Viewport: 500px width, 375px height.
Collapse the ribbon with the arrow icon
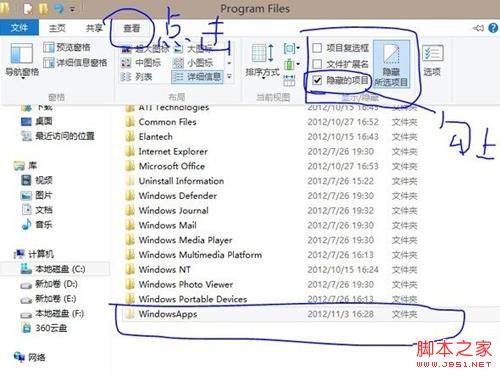click(x=478, y=28)
